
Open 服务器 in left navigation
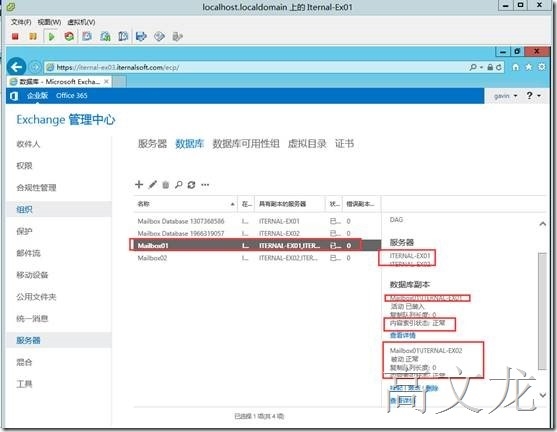pos(28,340)
